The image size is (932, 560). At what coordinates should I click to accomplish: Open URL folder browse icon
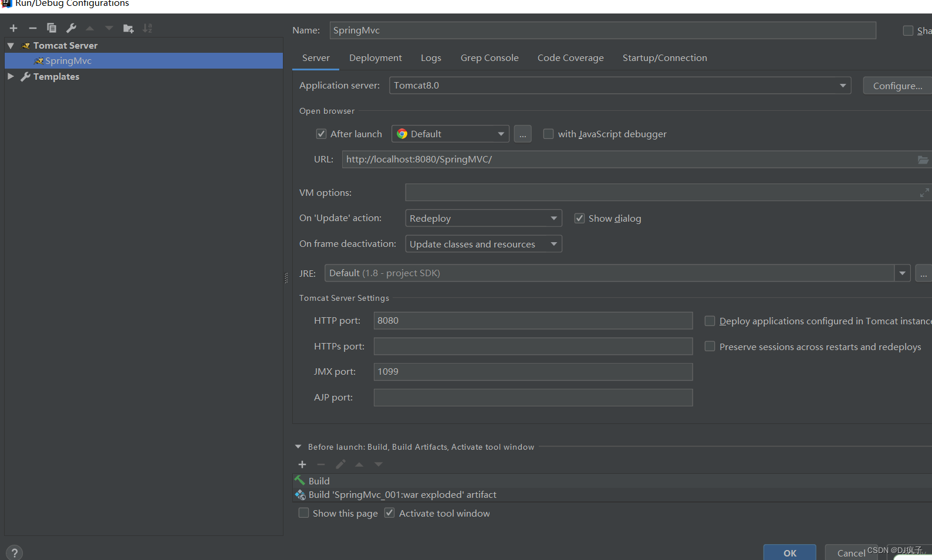pos(923,159)
